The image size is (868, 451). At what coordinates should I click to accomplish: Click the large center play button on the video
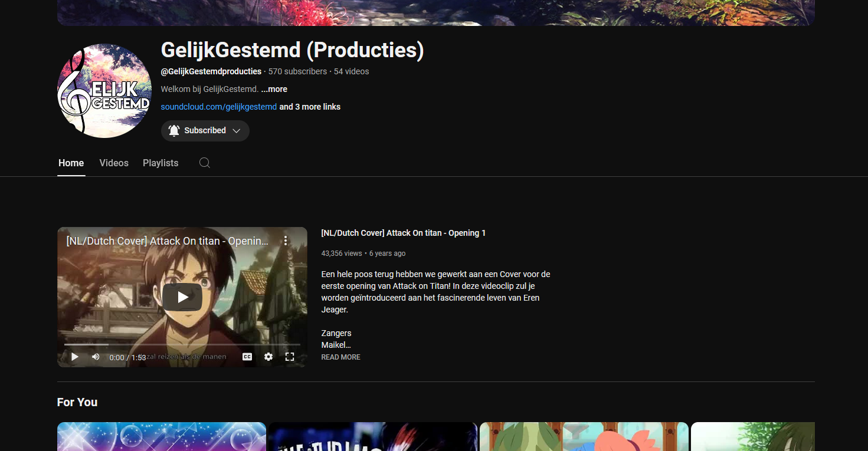(182, 297)
